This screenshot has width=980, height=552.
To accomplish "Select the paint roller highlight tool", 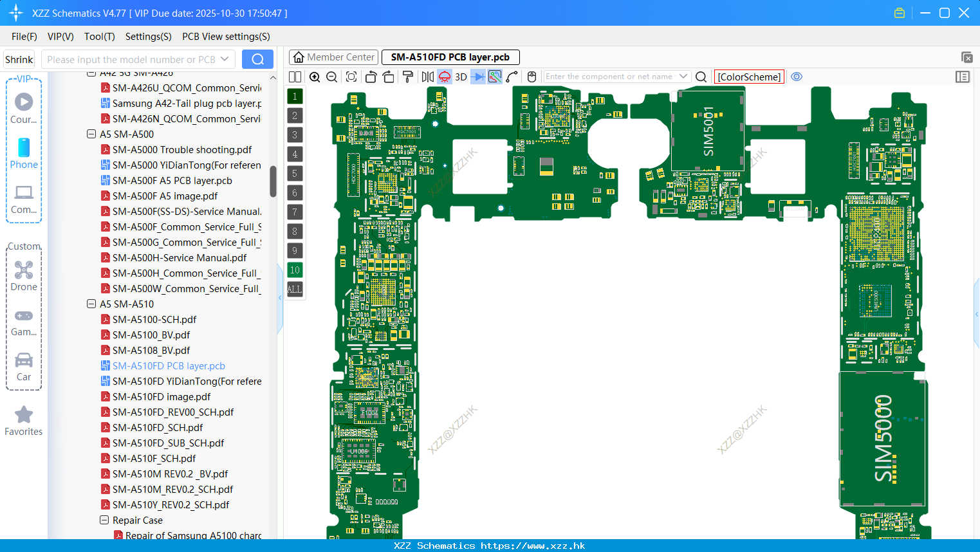I will click(x=408, y=77).
